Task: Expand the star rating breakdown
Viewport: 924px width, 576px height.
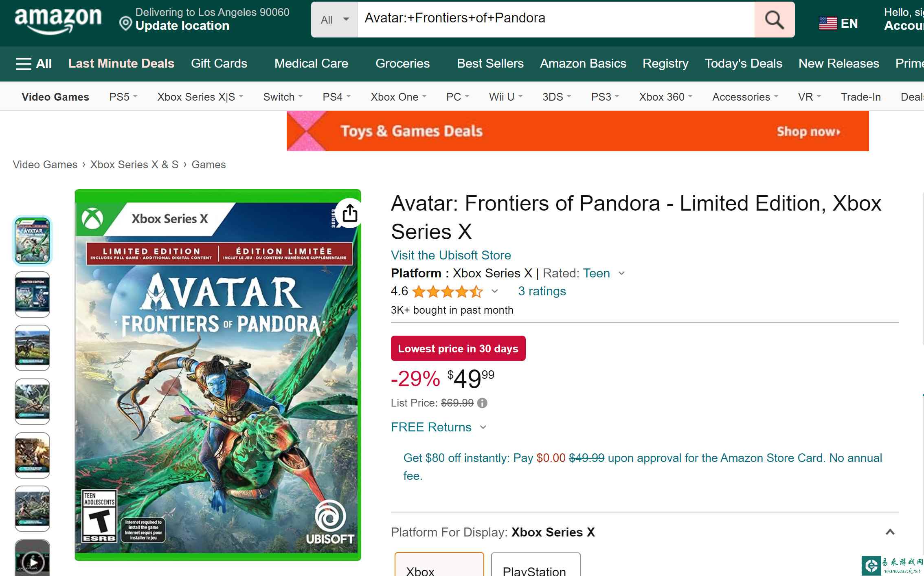Action: tap(494, 291)
